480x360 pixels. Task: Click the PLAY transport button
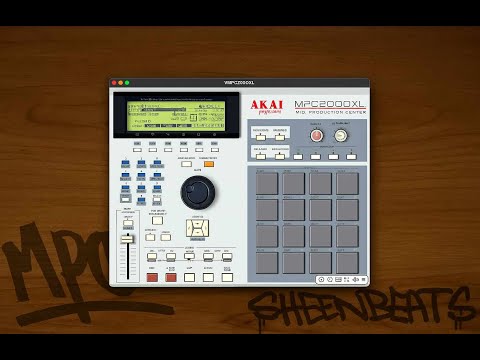(208, 277)
